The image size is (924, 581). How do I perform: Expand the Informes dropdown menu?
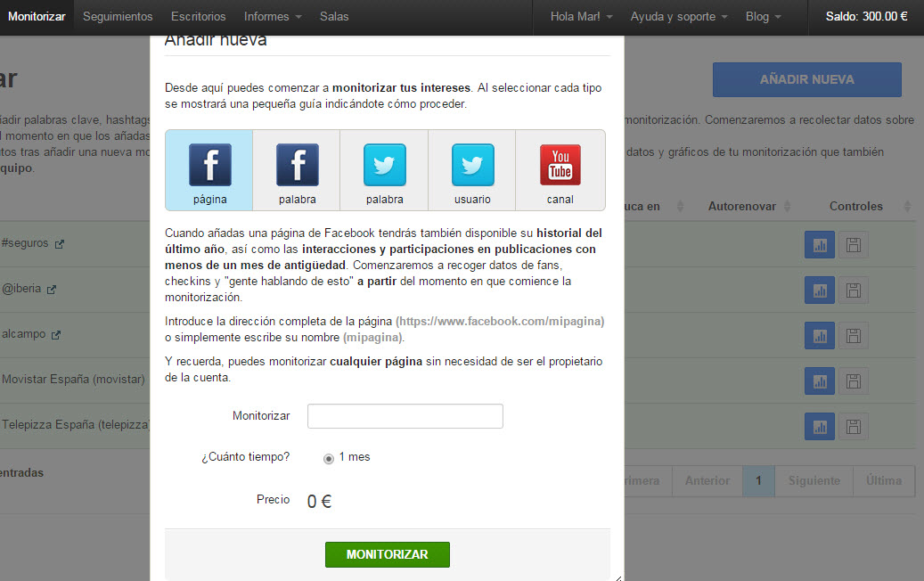pos(272,17)
